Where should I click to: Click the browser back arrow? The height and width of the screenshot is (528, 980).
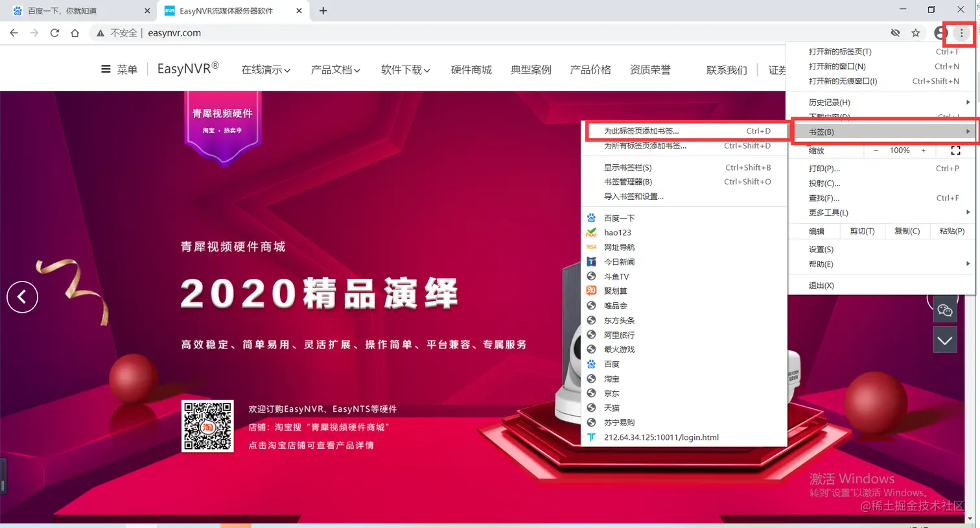(14, 33)
